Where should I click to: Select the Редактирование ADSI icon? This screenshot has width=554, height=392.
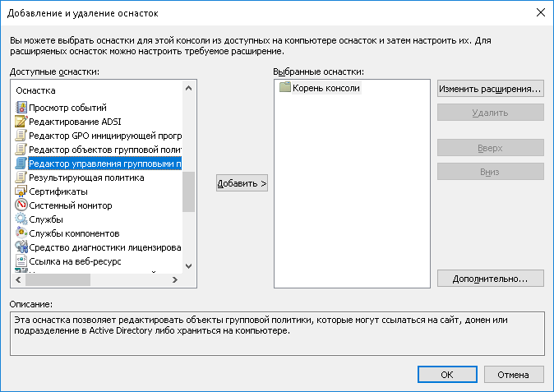21,122
